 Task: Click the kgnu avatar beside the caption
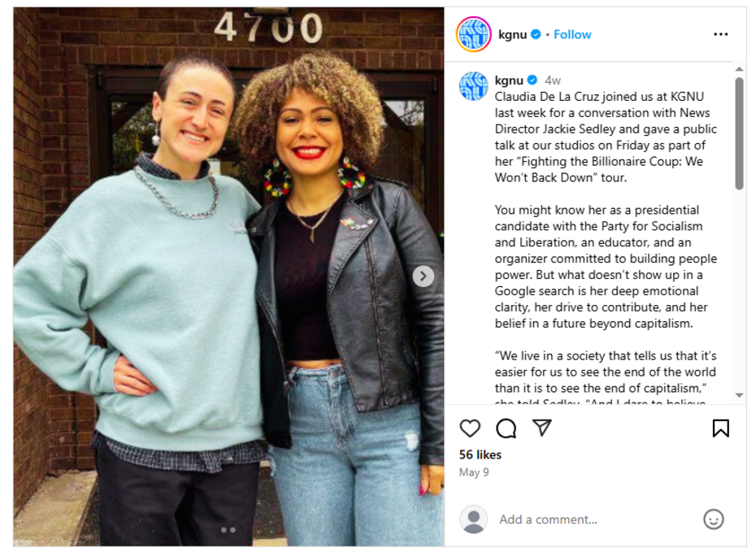[473, 86]
